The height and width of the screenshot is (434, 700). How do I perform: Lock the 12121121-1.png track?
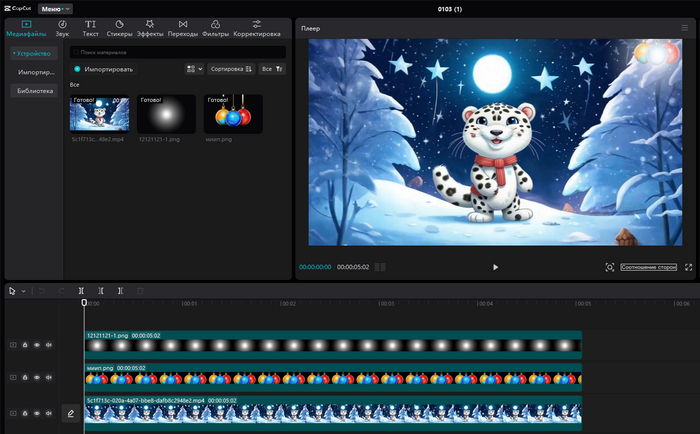(x=25, y=345)
